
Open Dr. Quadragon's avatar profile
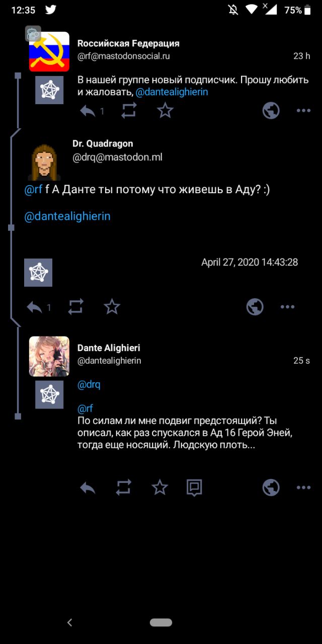point(45,162)
